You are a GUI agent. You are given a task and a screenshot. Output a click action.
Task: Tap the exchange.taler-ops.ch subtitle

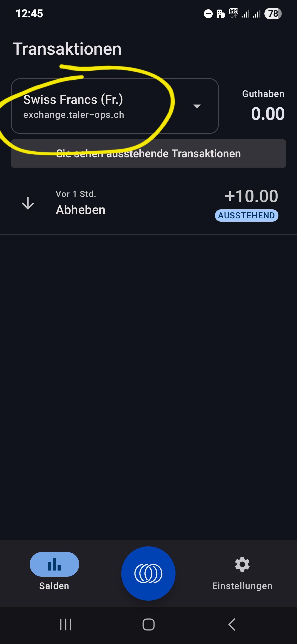[74, 115]
